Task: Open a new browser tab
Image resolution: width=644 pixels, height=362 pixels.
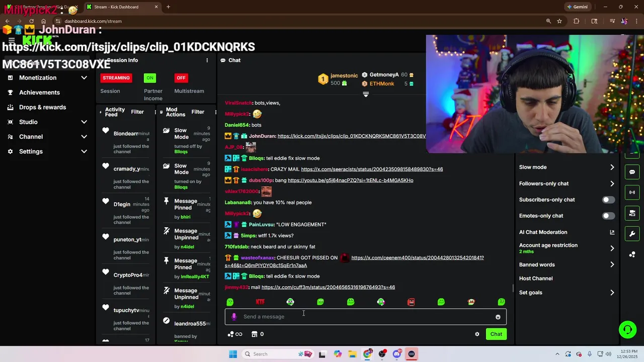Action: [x=168, y=7]
